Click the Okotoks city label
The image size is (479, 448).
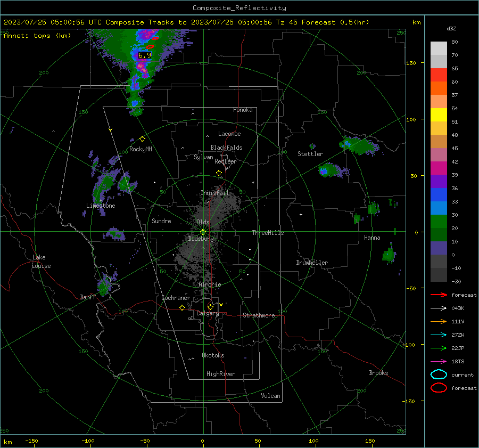coord(213,355)
